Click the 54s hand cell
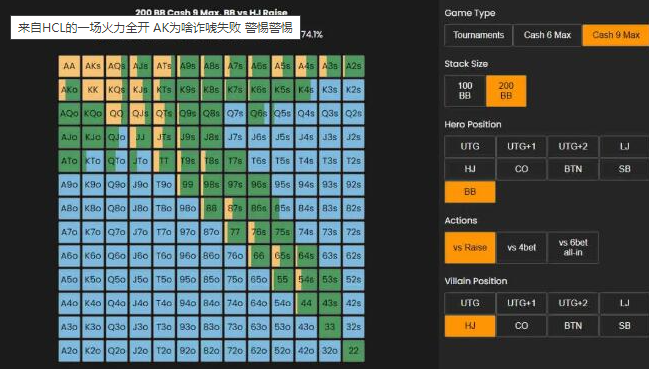Screen dimensions: 649x369 [306, 280]
